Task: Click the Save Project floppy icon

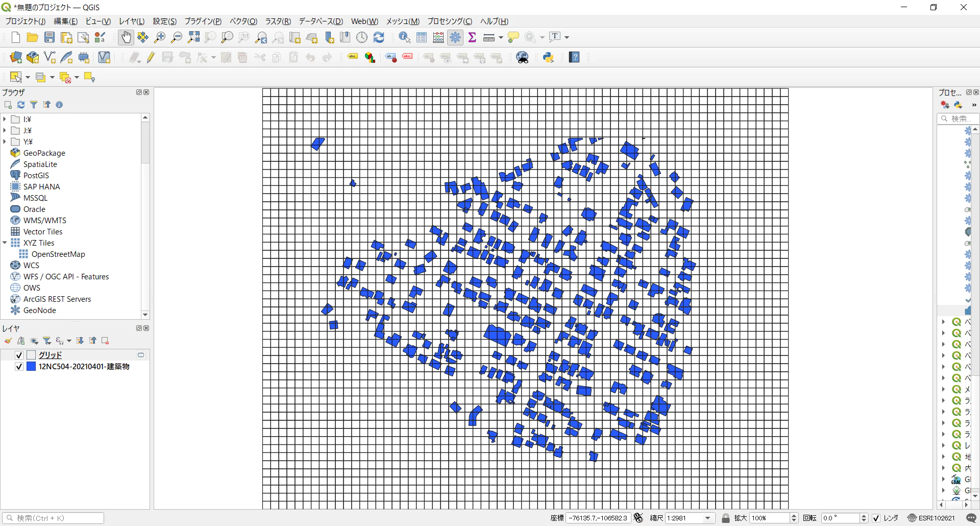Action: (50, 37)
